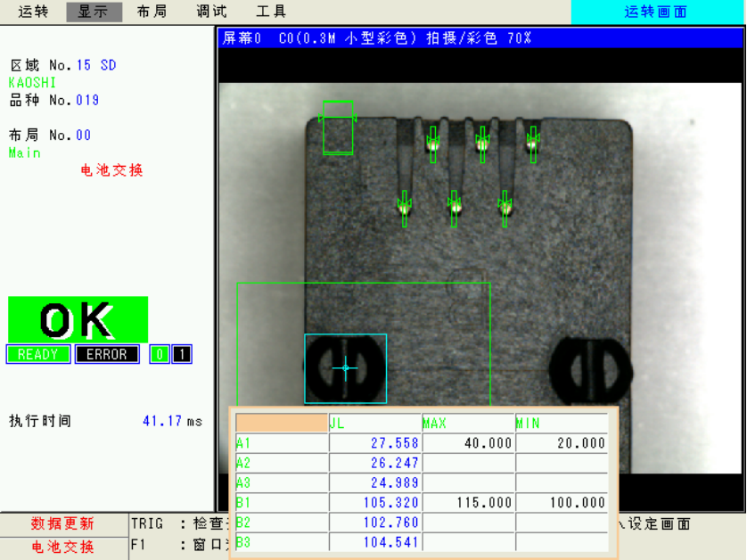
Task: Select the green rectangle at the part's top-left corner
Action: click(338, 128)
